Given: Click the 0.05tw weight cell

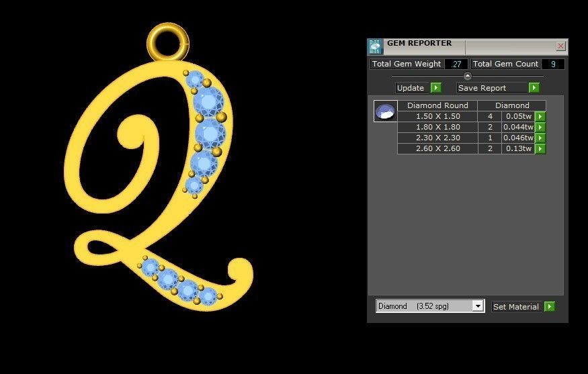Looking at the screenshot, I should (518, 116).
